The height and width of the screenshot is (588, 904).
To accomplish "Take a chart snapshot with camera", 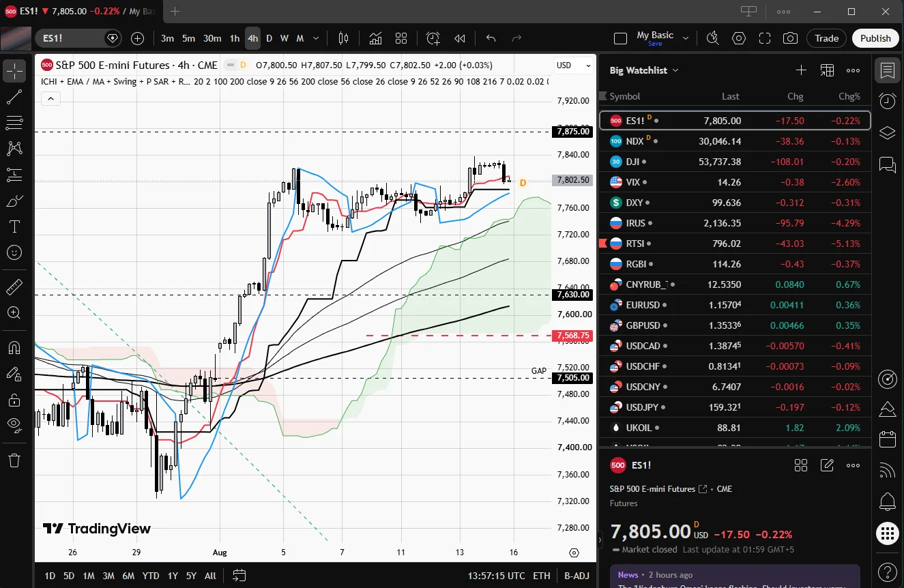I will (x=790, y=38).
